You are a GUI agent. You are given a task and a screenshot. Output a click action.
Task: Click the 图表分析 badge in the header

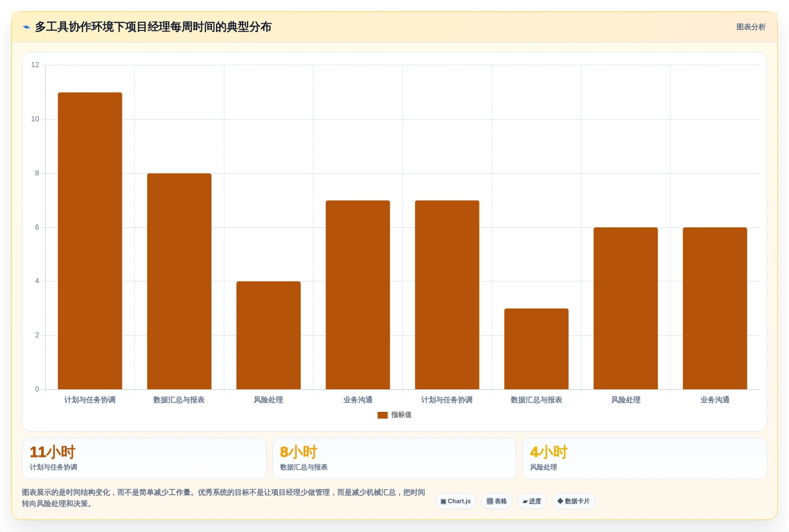point(751,27)
